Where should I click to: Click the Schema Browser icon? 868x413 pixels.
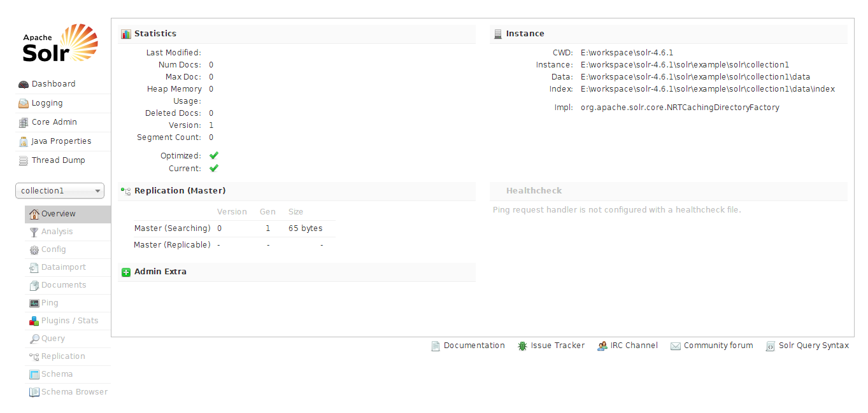[34, 393]
